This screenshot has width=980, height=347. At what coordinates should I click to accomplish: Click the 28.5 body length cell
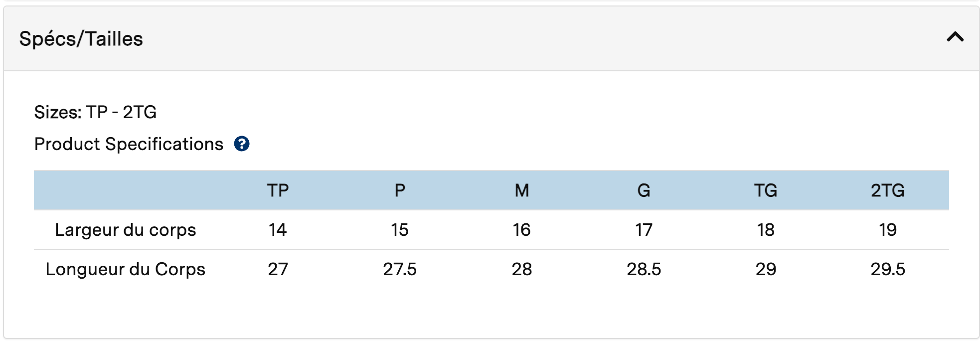tap(644, 269)
